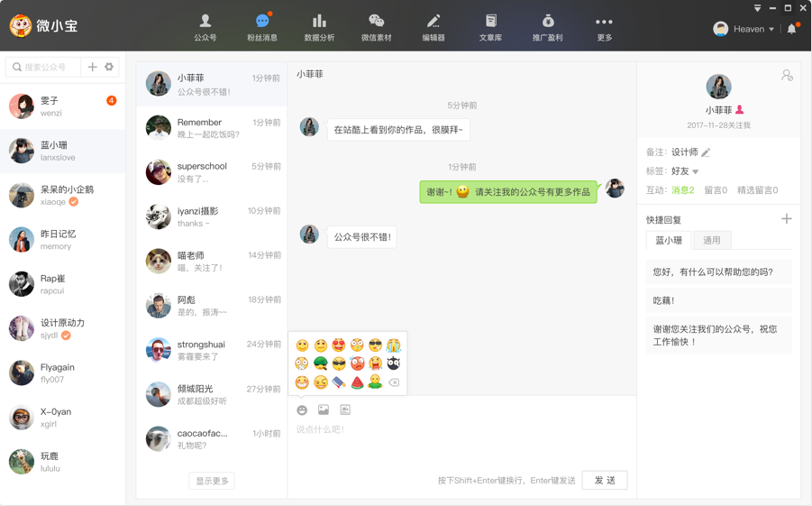Screen dimensions: 812x506
Task: Click the 微小宝 logo
Action: click(x=43, y=25)
